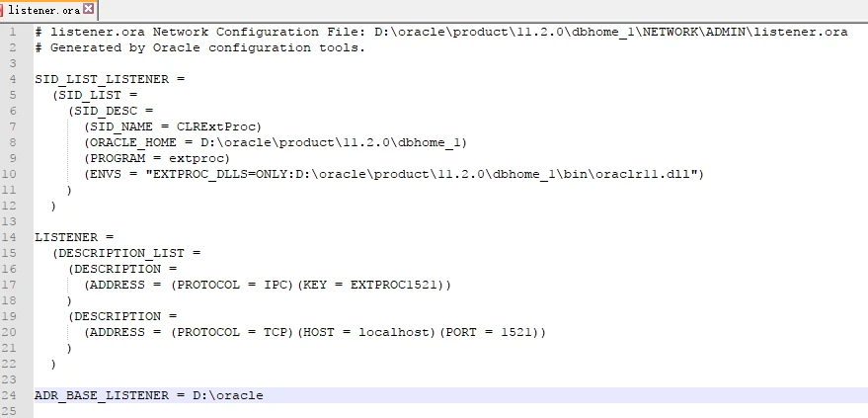Click the red file-status icon on listener.ora tab
The height and width of the screenshot is (418, 868).
[x=2, y=10]
